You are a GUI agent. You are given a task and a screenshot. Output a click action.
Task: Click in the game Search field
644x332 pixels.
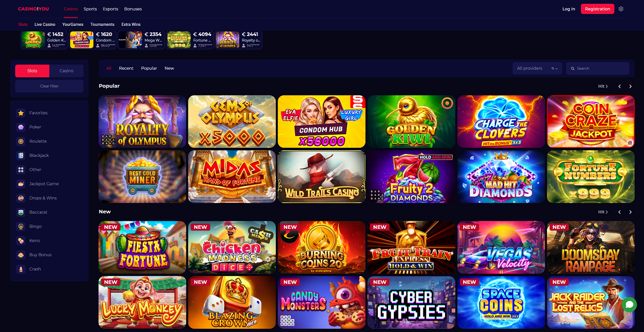(x=597, y=68)
